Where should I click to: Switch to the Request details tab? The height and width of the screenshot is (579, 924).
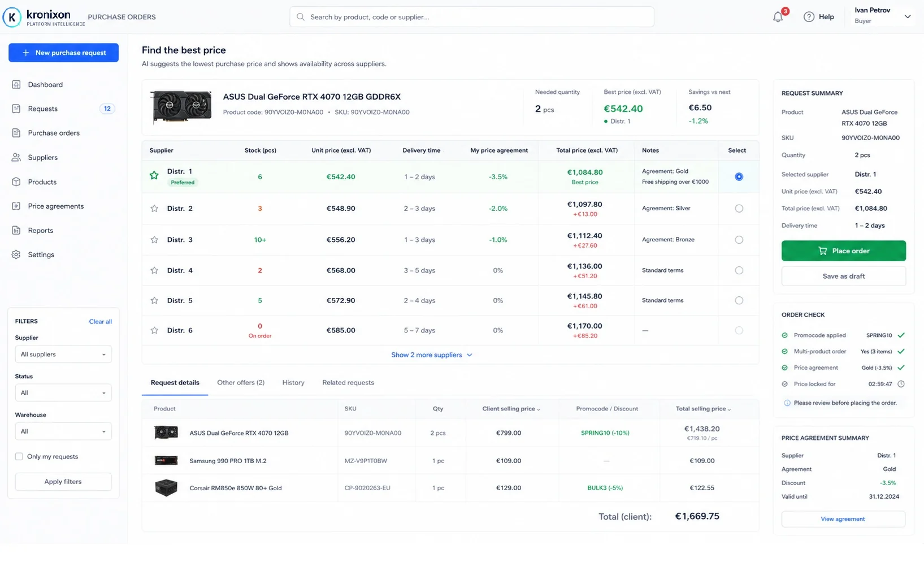[175, 383]
